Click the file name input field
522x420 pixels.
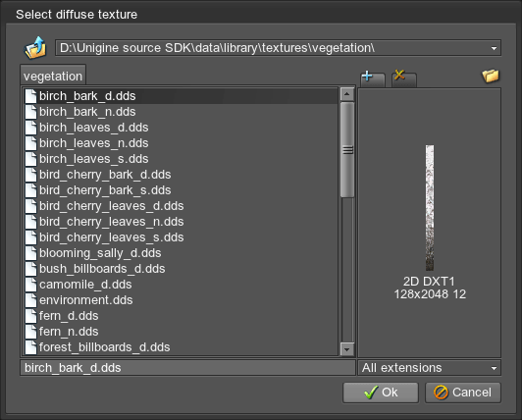[x=187, y=368]
